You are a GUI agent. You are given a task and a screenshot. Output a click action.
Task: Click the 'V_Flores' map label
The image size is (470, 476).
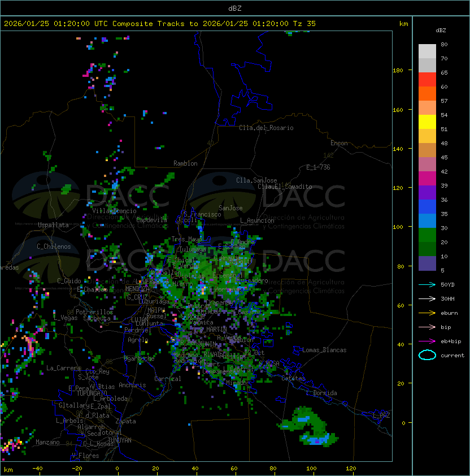[x=85, y=456]
